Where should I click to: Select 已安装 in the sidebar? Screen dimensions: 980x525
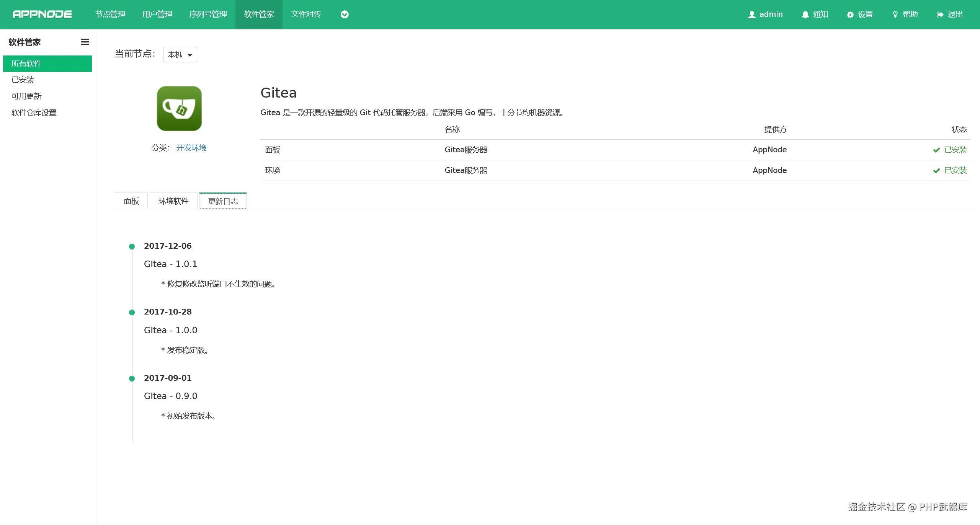[x=23, y=80]
